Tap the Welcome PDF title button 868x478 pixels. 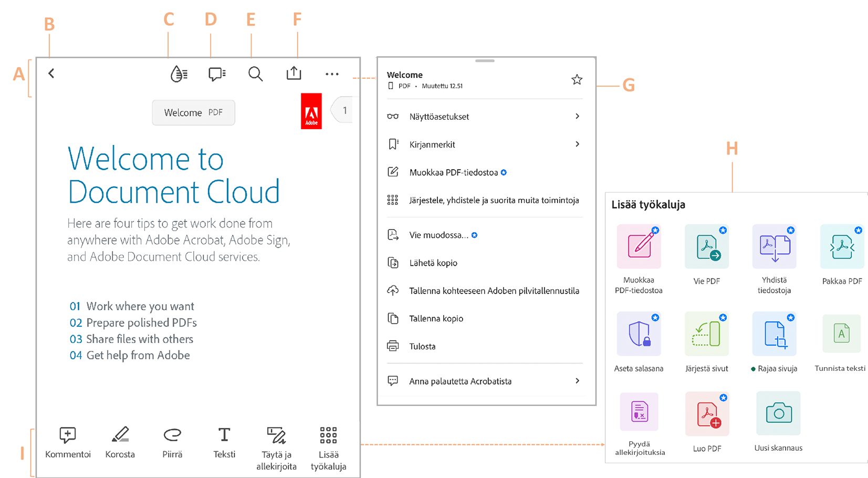pyautogui.click(x=193, y=112)
